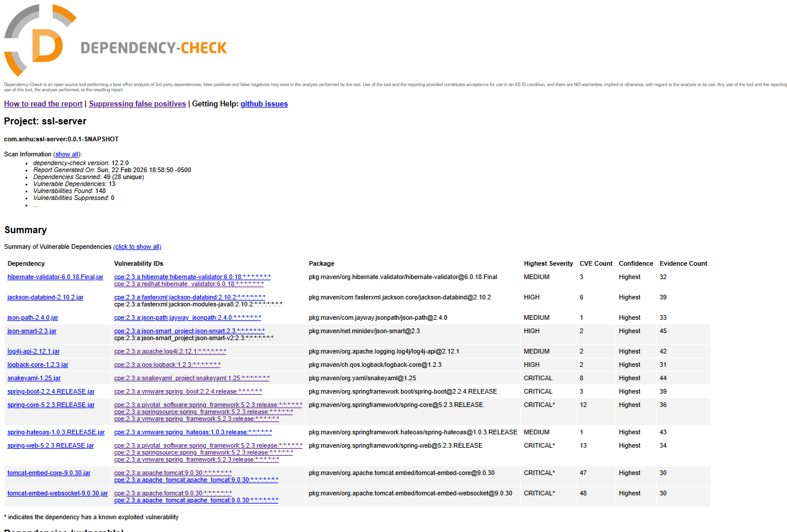Sort table by CVE Count header
Screen dimensions: 787x532
coord(596,264)
